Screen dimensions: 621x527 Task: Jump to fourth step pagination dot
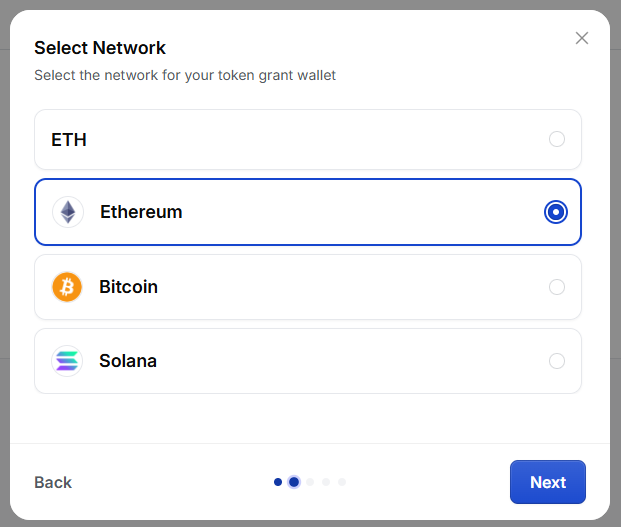(x=326, y=482)
